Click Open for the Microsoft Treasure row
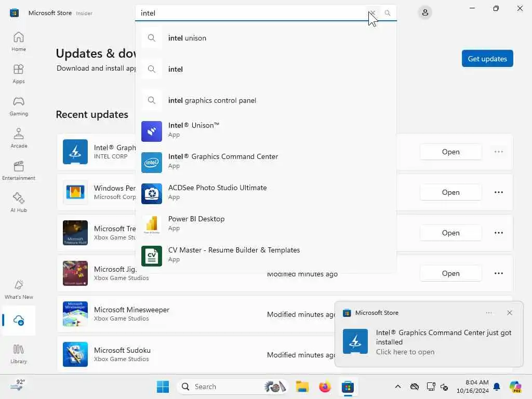 coord(450,233)
